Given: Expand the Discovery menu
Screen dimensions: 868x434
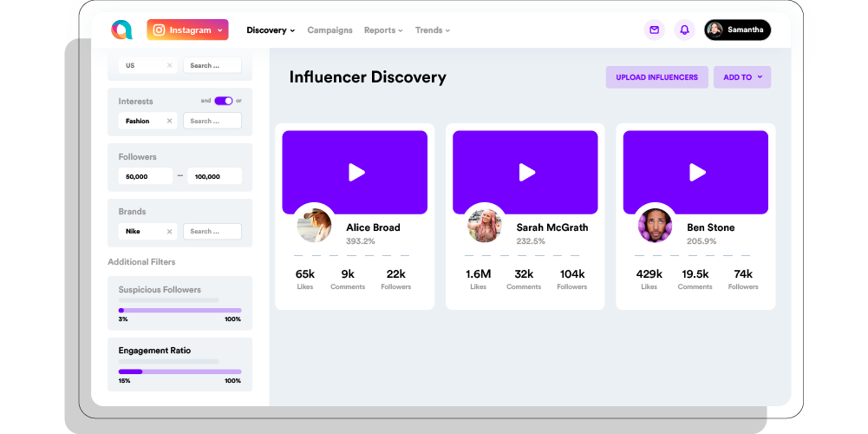Looking at the screenshot, I should [x=271, y=30].
